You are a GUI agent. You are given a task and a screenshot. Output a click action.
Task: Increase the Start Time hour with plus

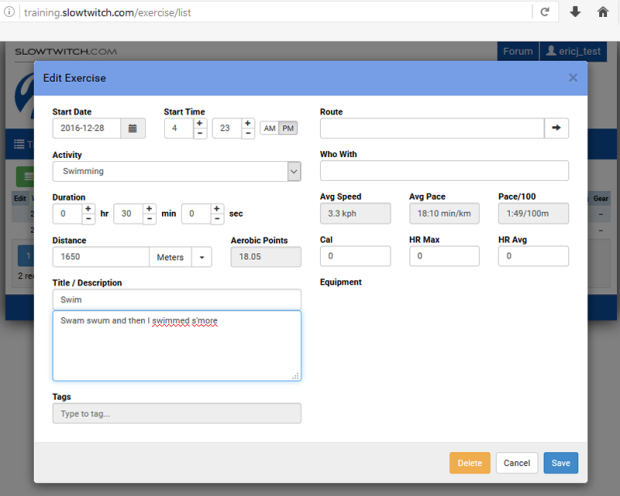pos(200,123)
